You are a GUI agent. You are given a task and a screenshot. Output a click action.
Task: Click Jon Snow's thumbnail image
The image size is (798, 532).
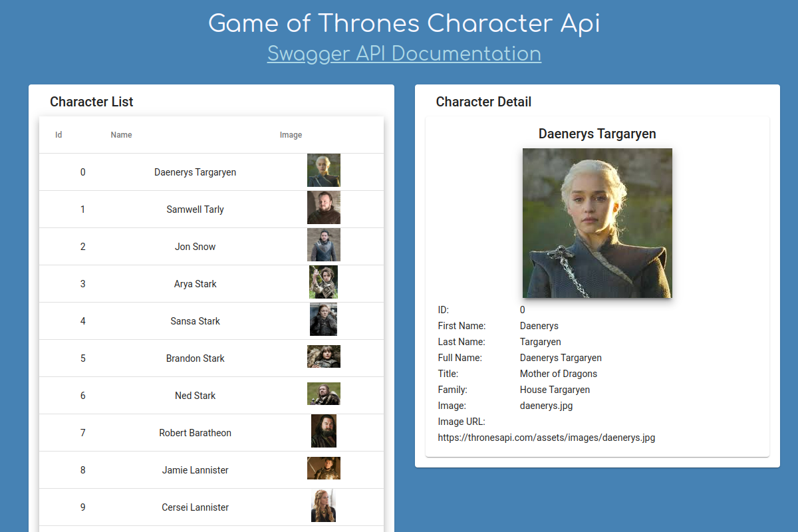point(324,245)
